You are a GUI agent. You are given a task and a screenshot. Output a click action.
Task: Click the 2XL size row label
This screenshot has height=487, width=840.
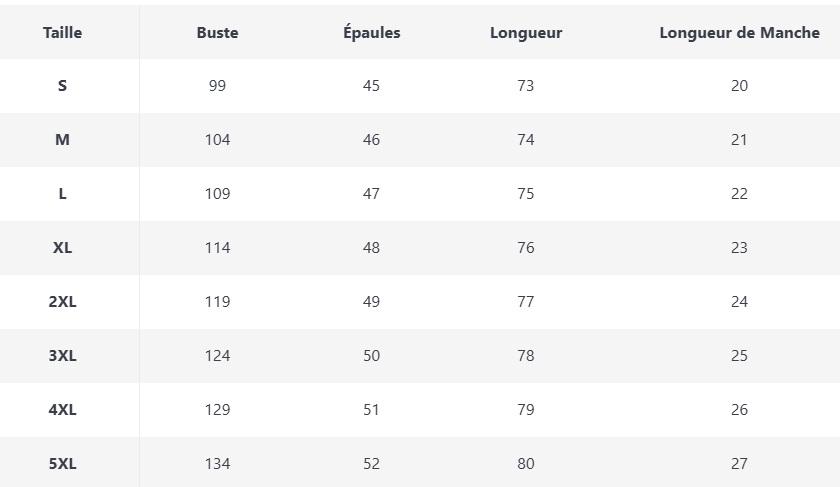pyautogui.click(x=62, y=302)
